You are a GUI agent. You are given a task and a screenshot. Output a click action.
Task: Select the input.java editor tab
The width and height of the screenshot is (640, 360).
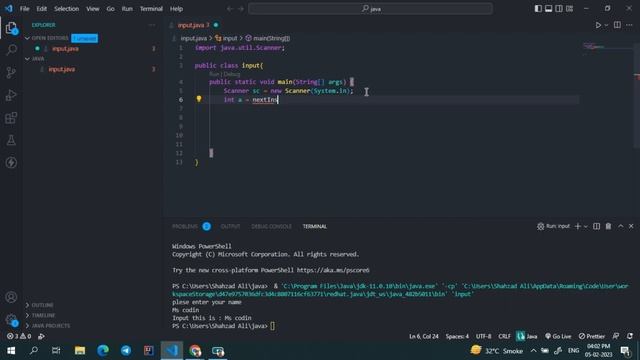[x=193, y=25]
